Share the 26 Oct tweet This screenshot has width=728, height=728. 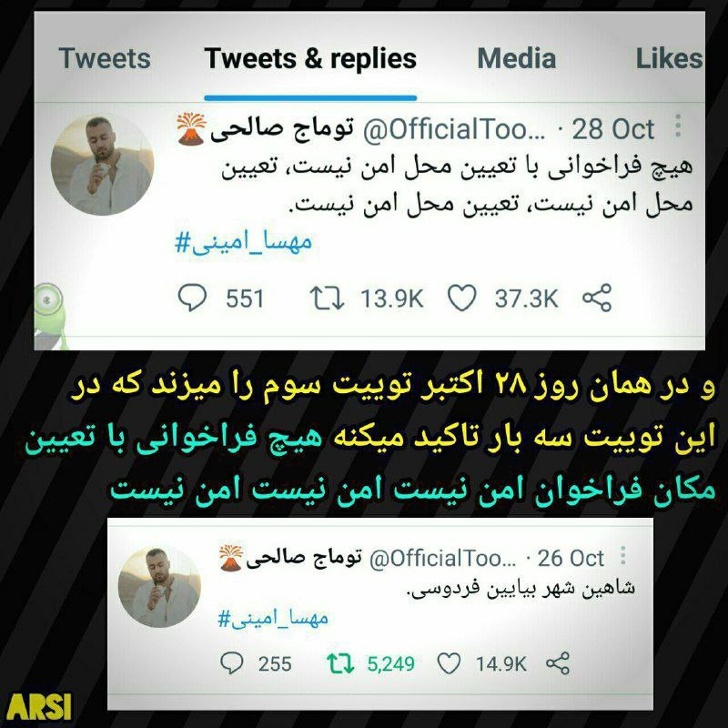pyautogui.click(x=558, y=663)
